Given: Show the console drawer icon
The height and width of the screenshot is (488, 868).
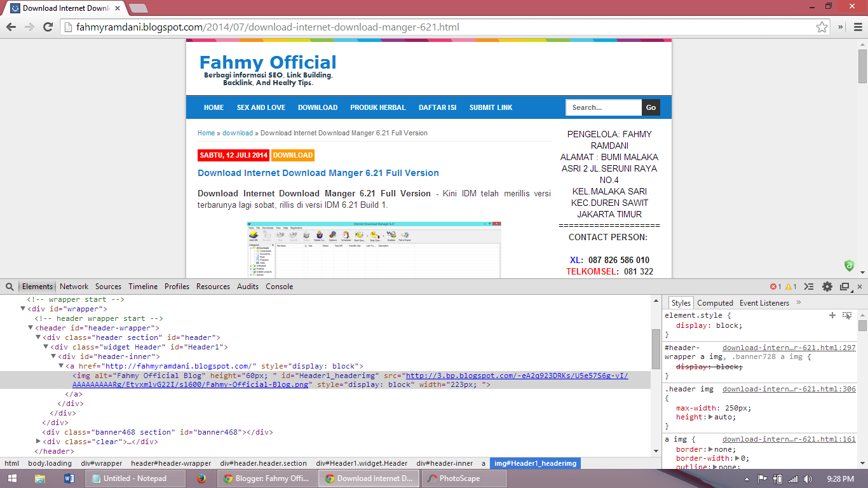Looking at the screenshot, I should 809,287.
